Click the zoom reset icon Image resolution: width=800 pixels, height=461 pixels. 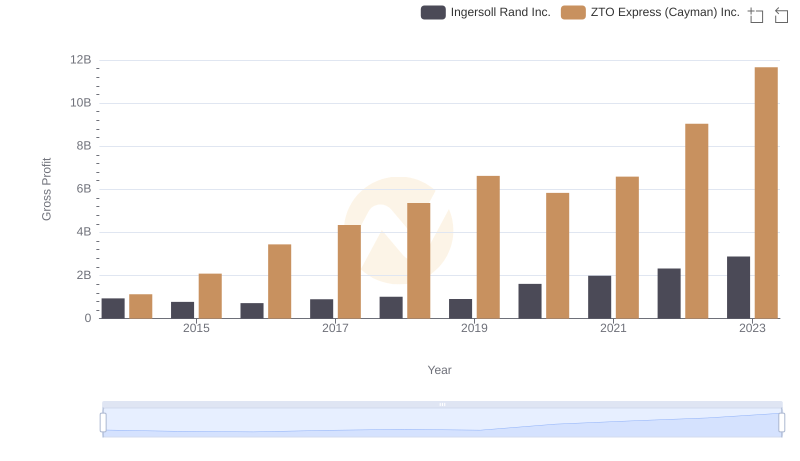coord(781,15)
